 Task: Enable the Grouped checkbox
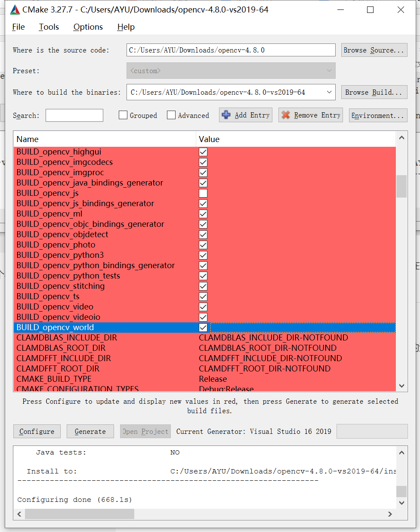pyautogui.click(x=123, y=115)
